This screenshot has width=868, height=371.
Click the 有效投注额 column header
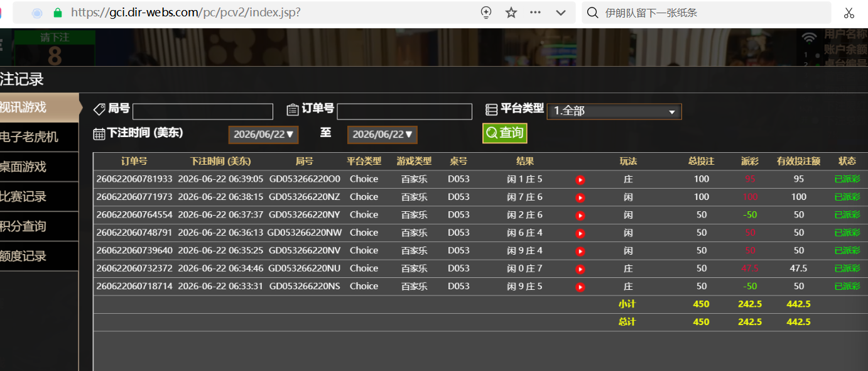click(x=798, y=161)
